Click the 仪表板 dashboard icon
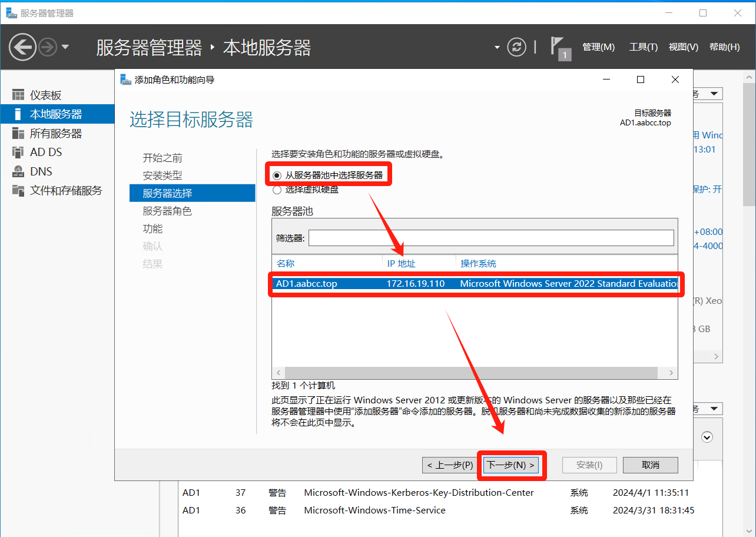The height and width of the screenshot is (537, 756). point(19,95)
